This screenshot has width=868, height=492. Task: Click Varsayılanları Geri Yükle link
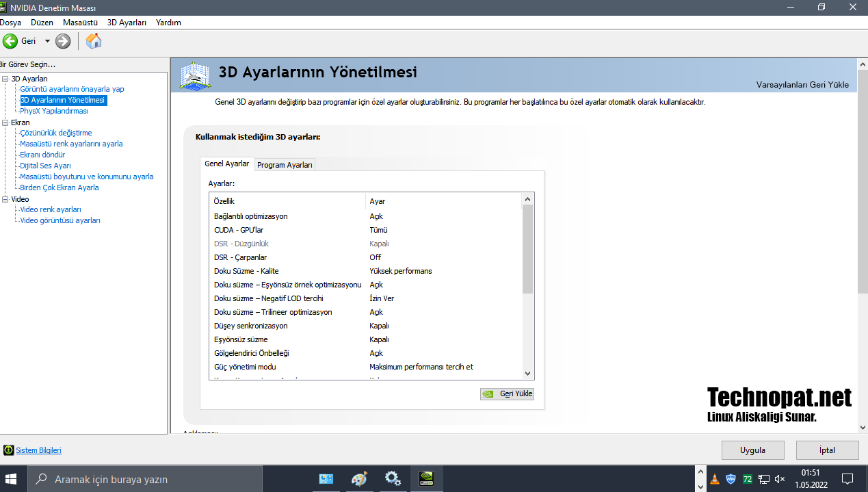[x=802, y=85]
